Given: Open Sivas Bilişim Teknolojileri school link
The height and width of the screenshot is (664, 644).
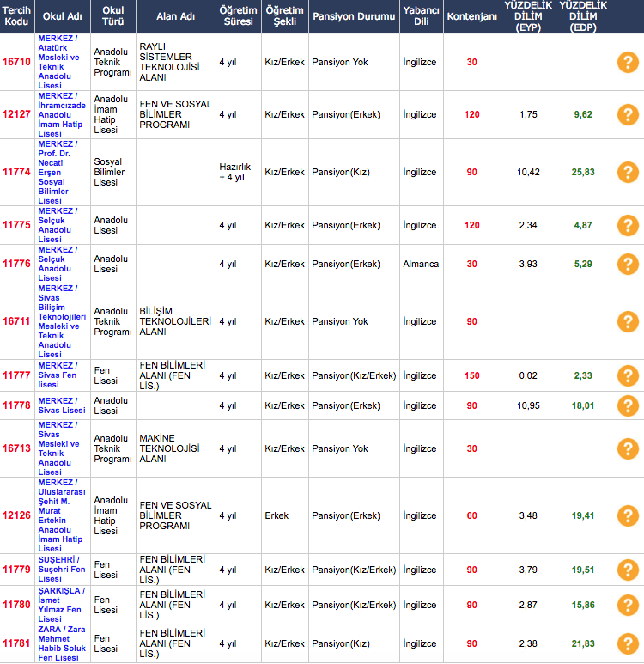Looking at the screenshot, I should (x=62, y=321).
